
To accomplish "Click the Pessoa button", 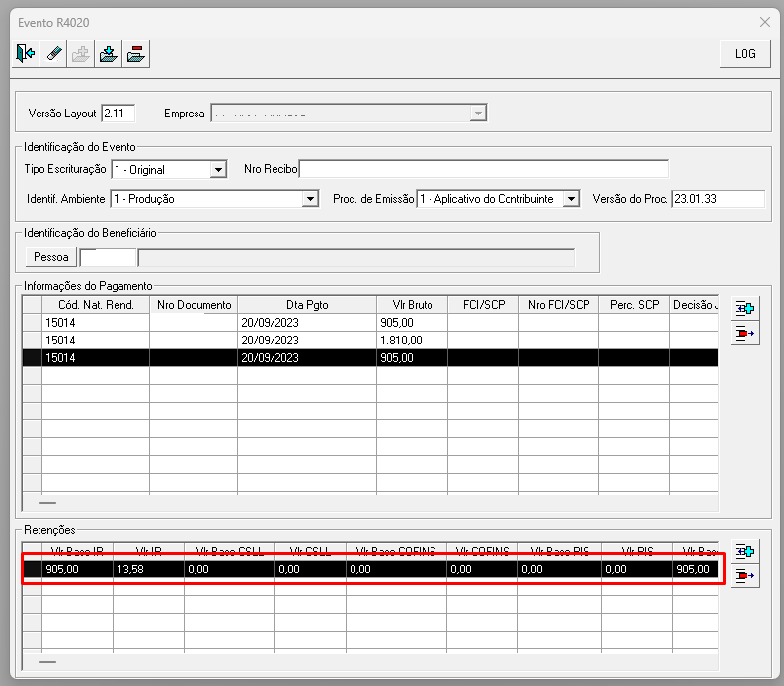I will point(51,257).
